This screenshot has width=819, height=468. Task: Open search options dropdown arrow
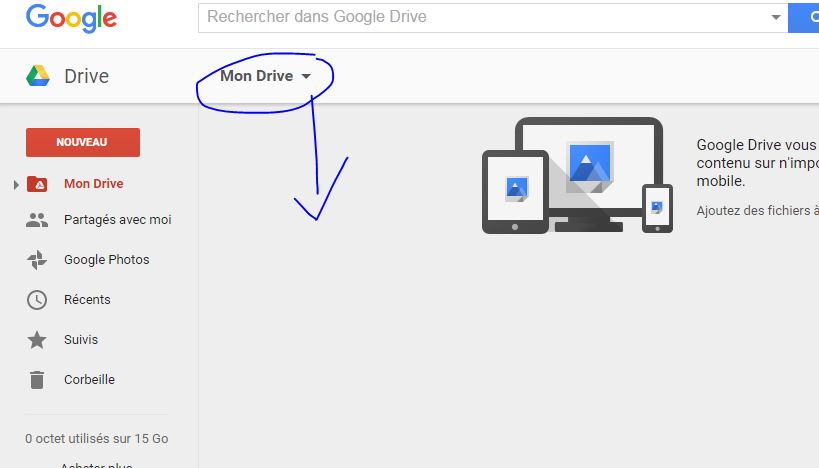click(776, 17)
